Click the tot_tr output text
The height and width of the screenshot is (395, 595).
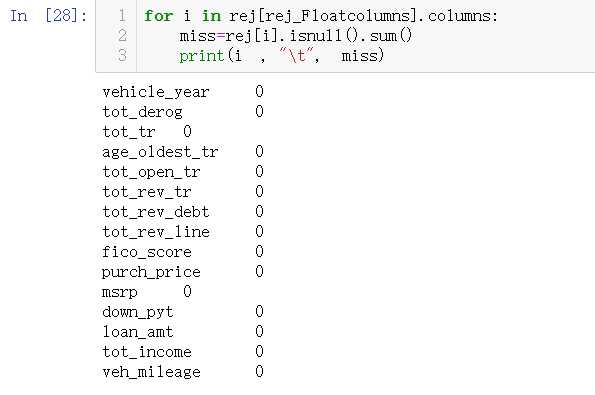pos(147,132)
